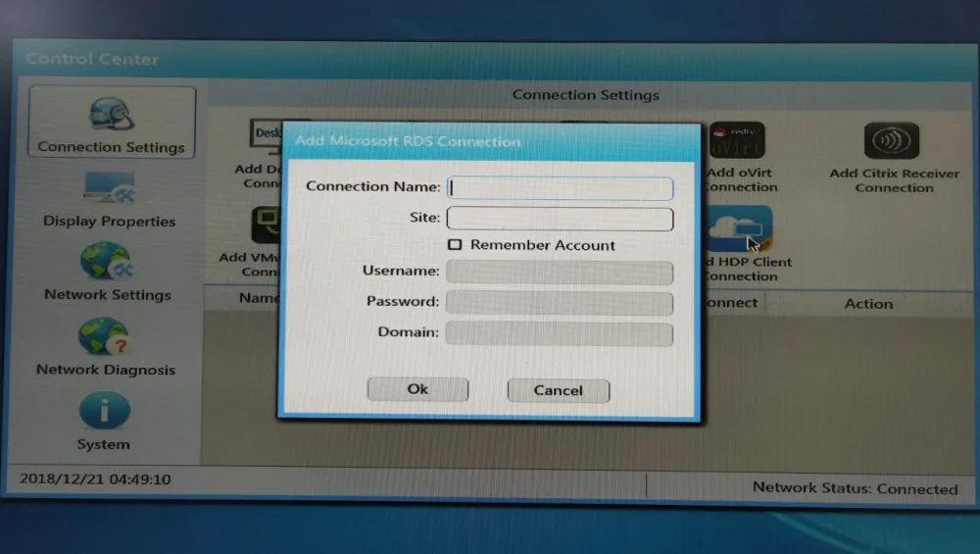The height and width of the screenshot is (554, 980).
Task: Click the Name column header
Action: [259, 298]
